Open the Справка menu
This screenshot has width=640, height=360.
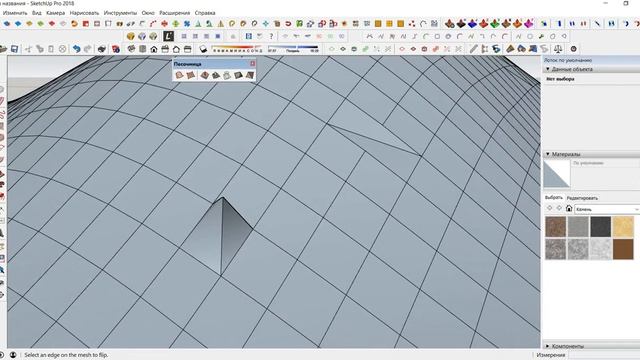[x=205, y=13]
